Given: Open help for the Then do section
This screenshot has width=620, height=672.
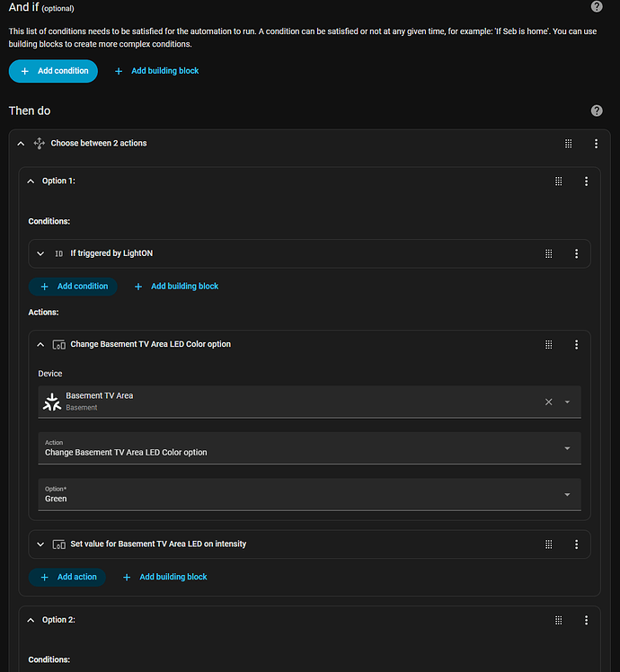Looking at the screenshot, I should coord(597,111).
